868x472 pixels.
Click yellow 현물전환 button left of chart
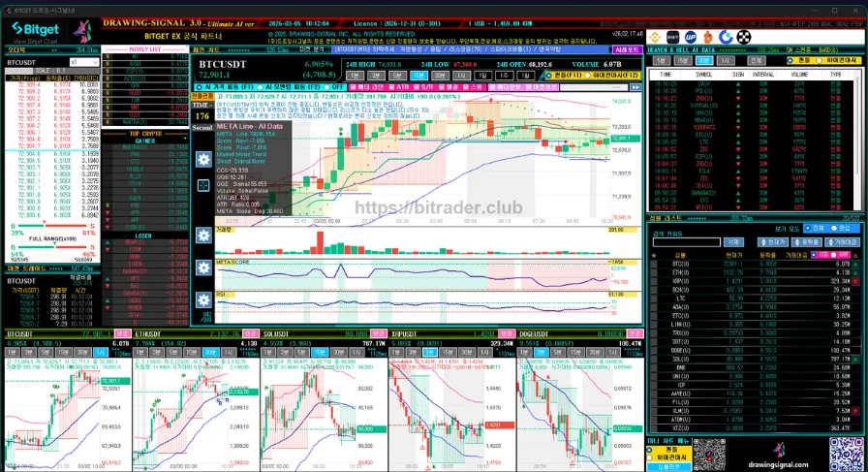[202, 96]
